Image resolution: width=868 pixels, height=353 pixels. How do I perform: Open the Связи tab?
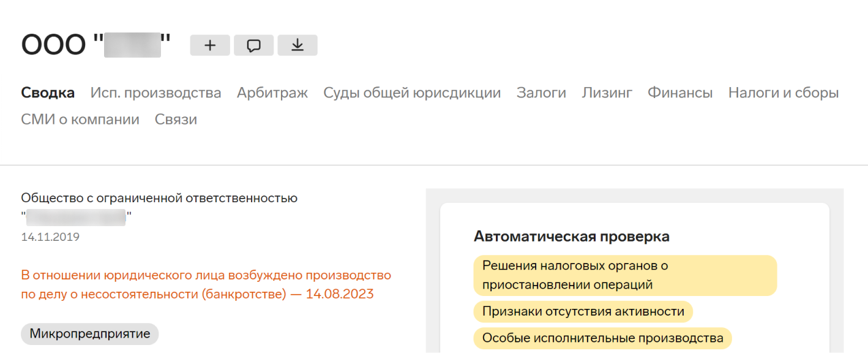(x=176, y=120)
